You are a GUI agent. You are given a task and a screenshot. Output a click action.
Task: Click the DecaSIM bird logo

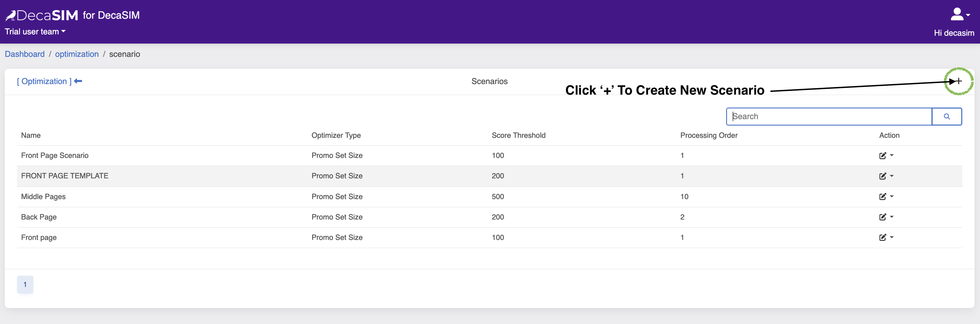click(x=11, y=16)
